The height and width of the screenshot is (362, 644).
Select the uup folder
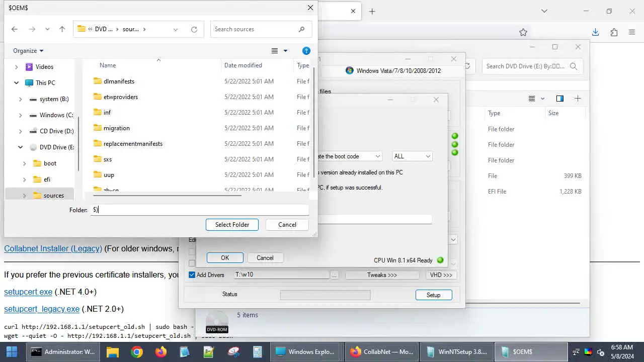click(109, 175)
